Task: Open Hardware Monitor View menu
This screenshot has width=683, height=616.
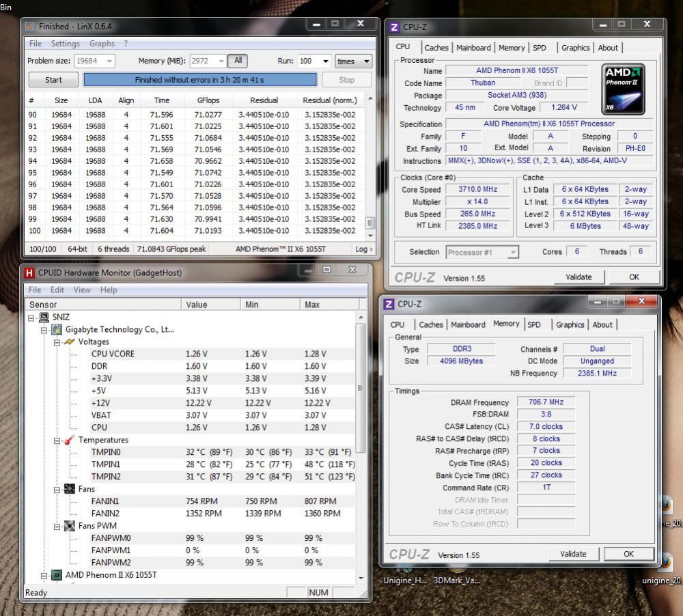Action: point(82,290)
